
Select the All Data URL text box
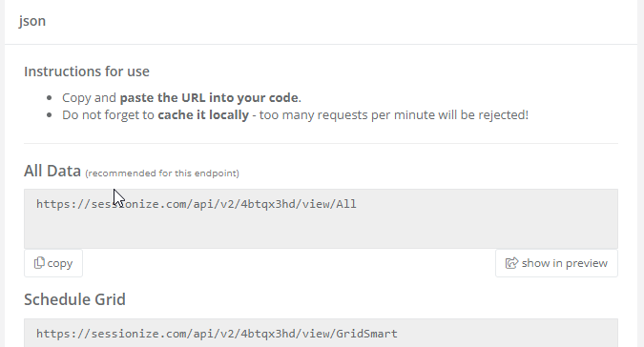coord(321,218)
